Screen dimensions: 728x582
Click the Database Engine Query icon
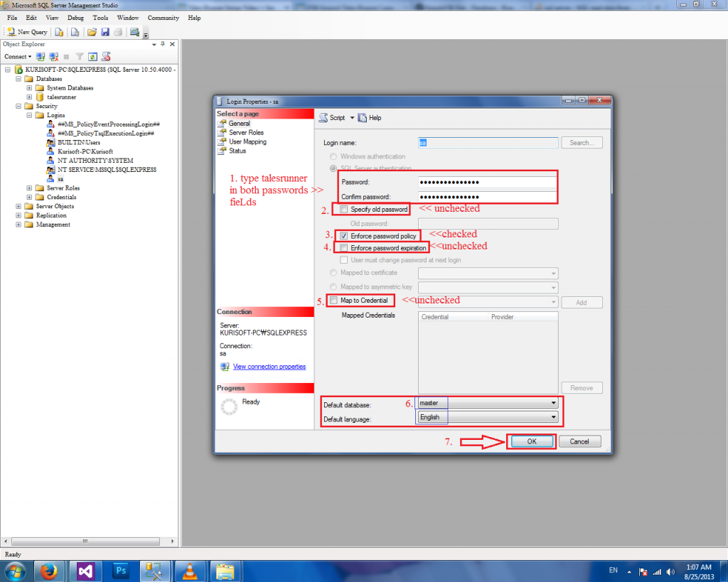click(59, 32)
